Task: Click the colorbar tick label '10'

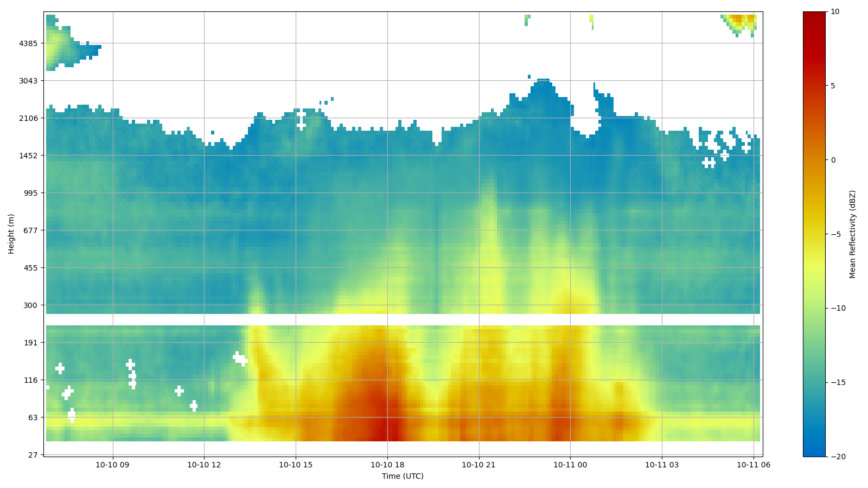Action: click(834, 11)
